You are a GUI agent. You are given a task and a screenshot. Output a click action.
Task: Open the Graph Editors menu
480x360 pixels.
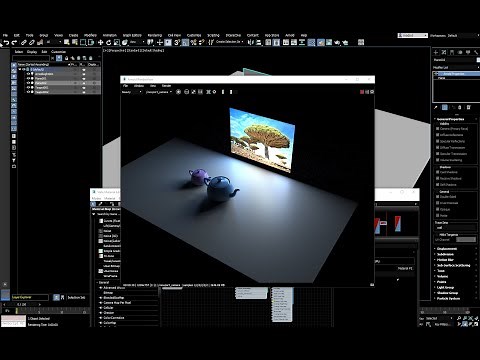point(132,35)
